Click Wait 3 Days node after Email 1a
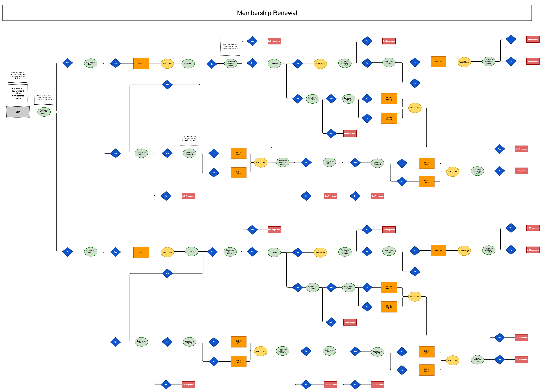The width and height of the screenshot is (542, 392). pyautogui.click(x=167, y=64)
